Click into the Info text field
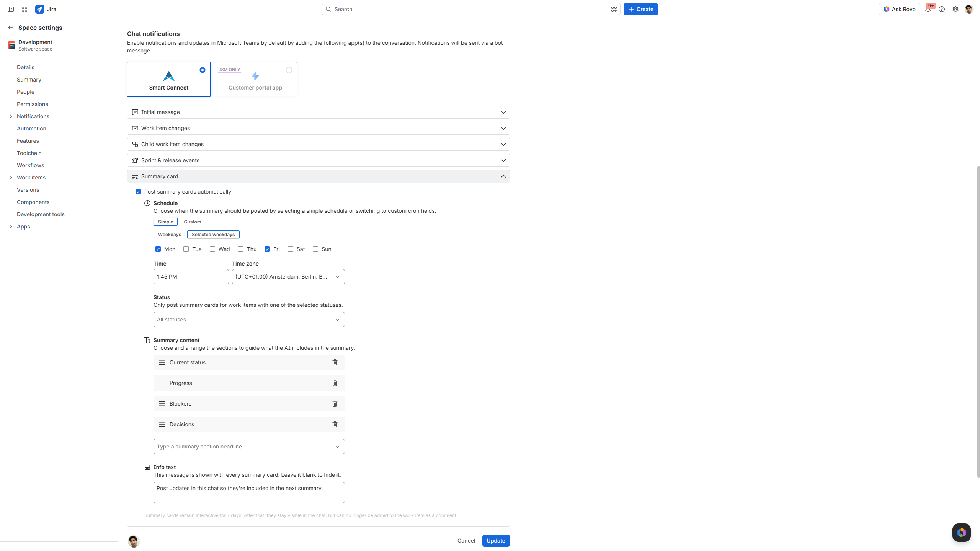 249,492
